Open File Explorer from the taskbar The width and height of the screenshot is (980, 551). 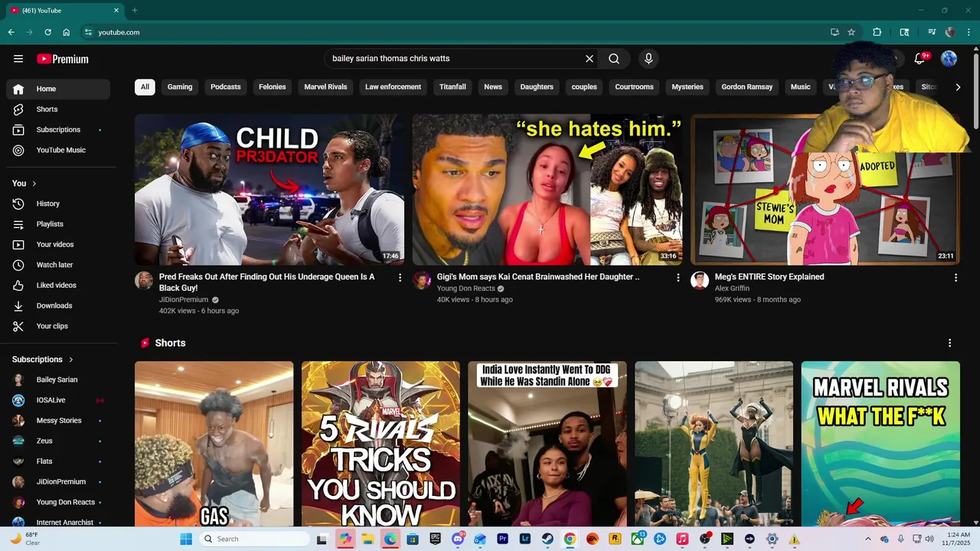(367, 540)
